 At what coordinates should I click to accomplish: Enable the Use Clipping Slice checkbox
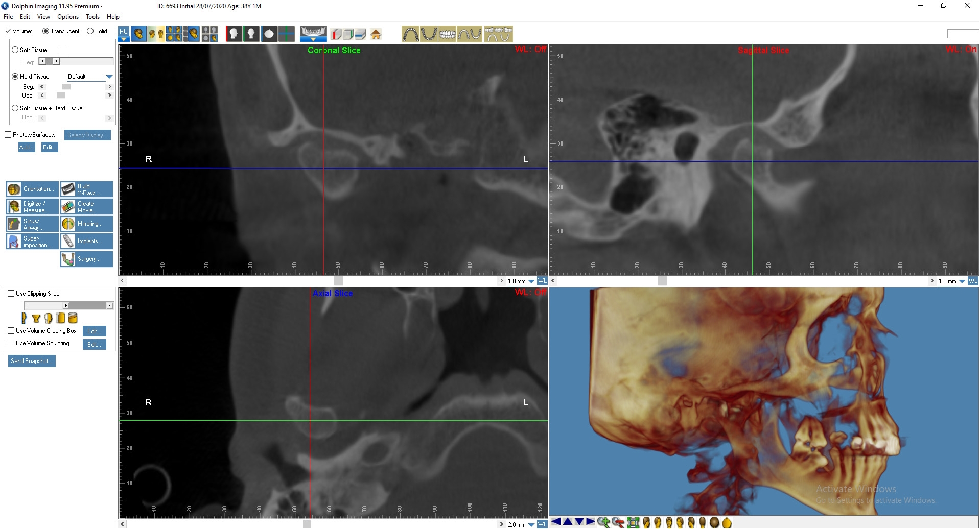[11, 294]
